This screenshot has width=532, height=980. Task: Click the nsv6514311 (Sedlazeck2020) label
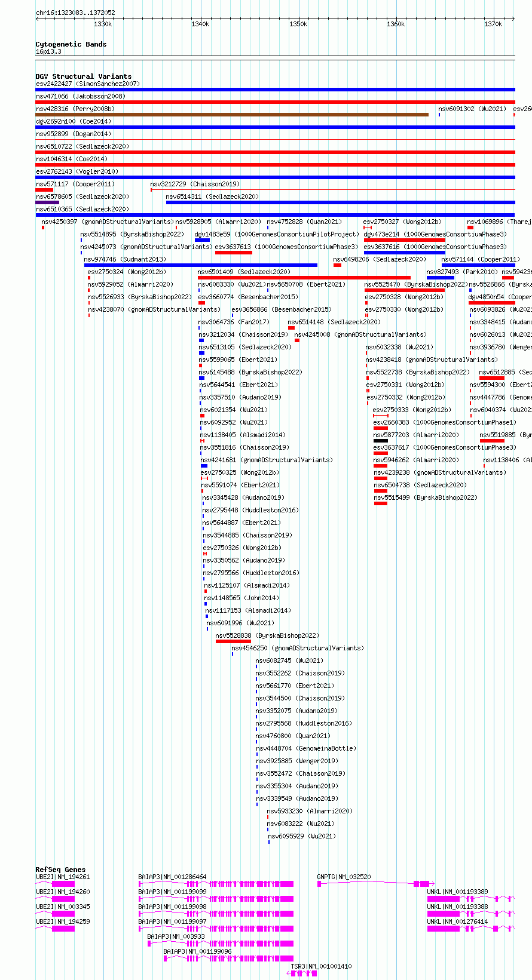coord(212,196)
